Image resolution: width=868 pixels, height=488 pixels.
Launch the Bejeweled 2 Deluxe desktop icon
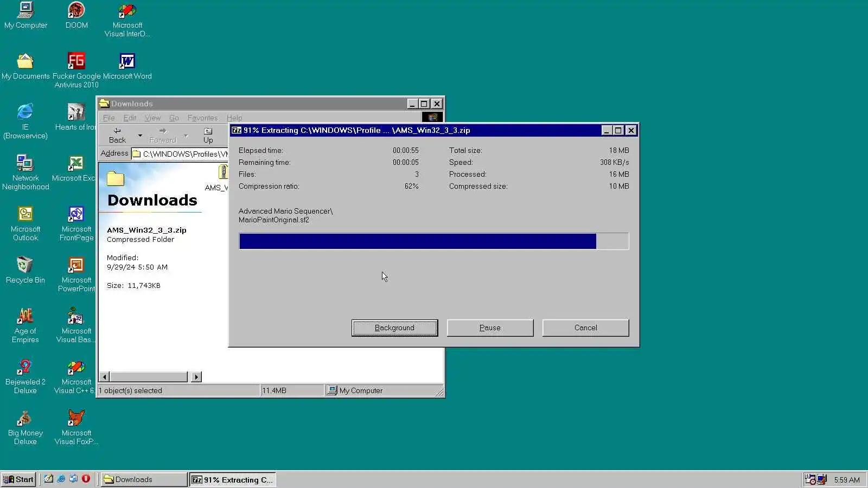coord(25,376)
